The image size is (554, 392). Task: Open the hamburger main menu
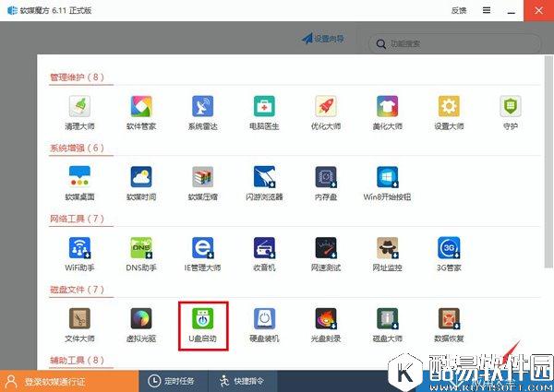[x=487, y=10]
